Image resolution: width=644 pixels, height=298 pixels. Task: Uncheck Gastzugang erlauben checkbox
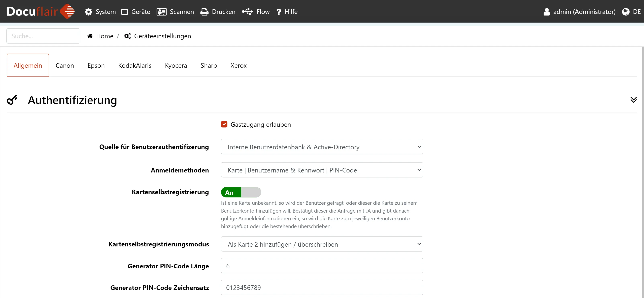tap(224, 124)
